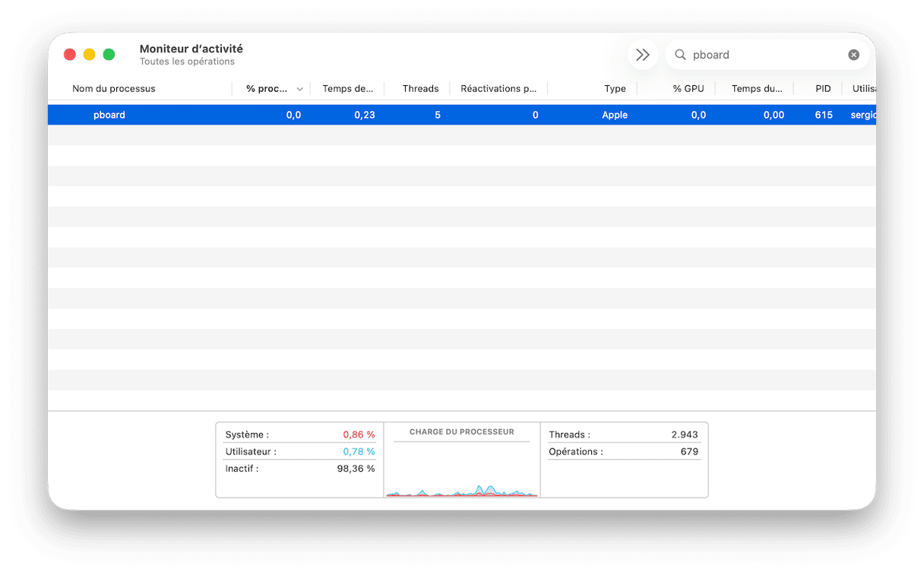Sort processes by Threads column header
The height and width of the screenshot is (573, 924).
pyautogui.click(x=420, y=89)
